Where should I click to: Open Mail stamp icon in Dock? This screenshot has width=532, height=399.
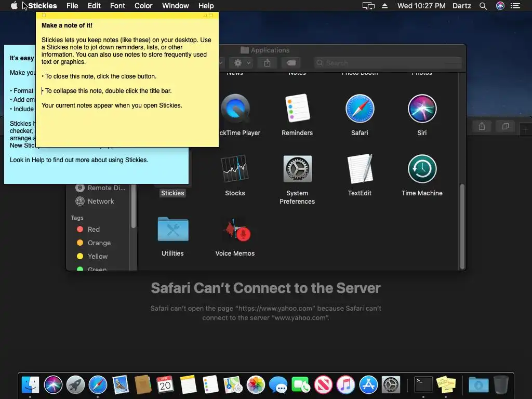[x=121, y=385]
